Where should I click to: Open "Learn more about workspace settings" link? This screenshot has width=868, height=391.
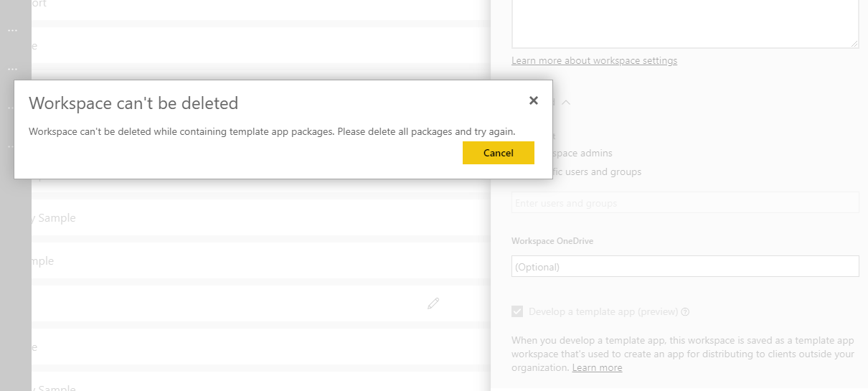coord(594,60)
